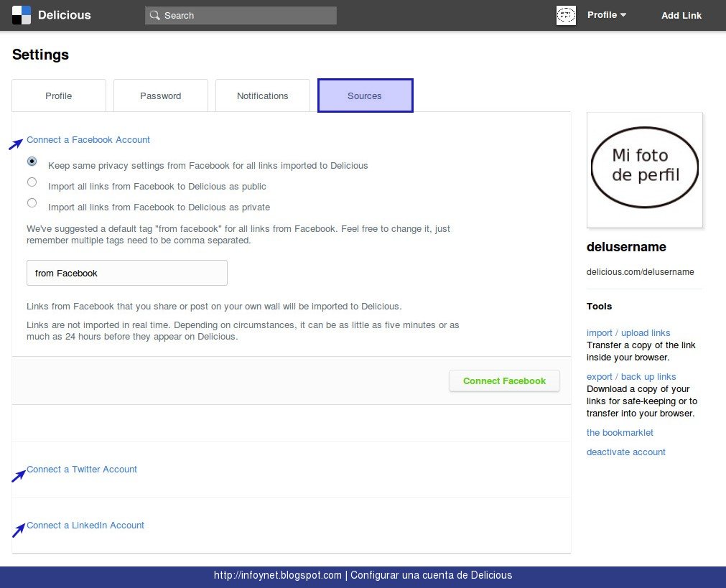The height and width of the screenshot is (588, 726).
Task: Click the Delicious site name text
Action: click(65, 15)
